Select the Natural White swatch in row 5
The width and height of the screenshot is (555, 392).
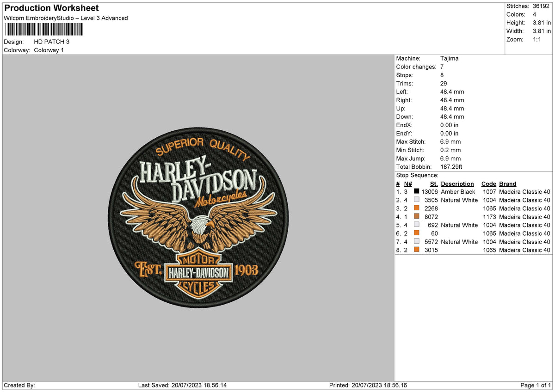416,225
